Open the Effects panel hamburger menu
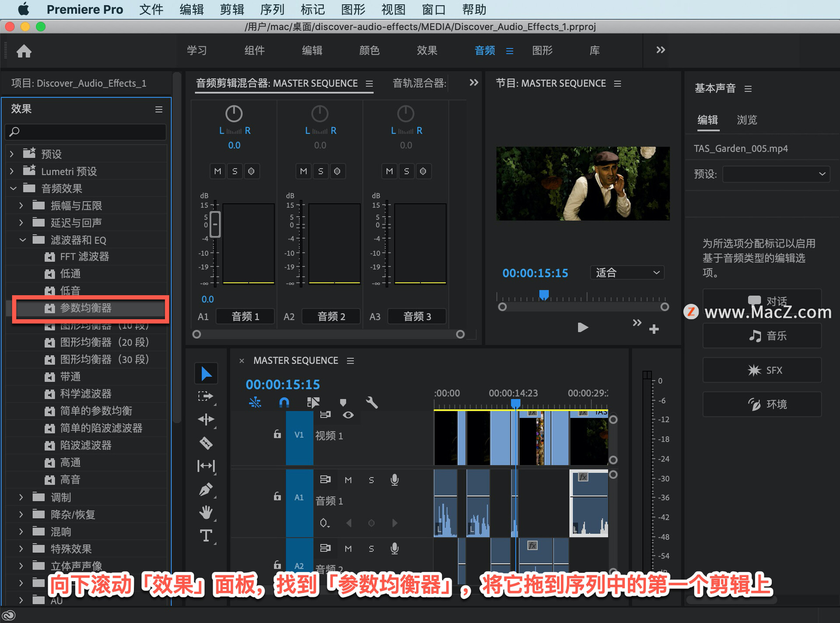This screenshot has height=623, width=840. pyautogui.click(x=159, y=109)
